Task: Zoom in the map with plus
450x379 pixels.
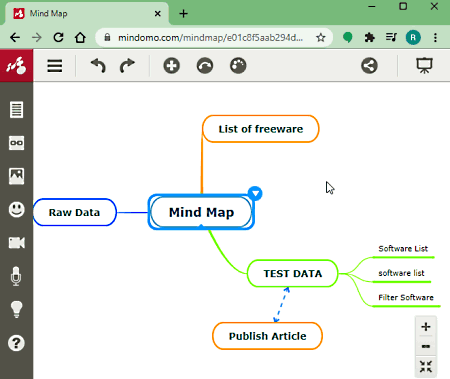Action: pyautogui.click(x=426, y=326)
